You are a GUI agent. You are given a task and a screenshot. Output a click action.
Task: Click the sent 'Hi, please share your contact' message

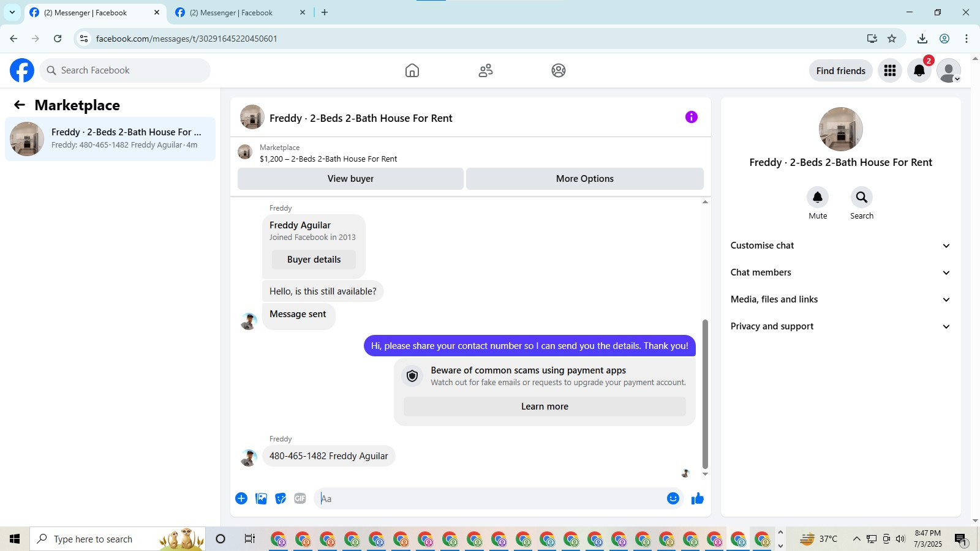530,346
